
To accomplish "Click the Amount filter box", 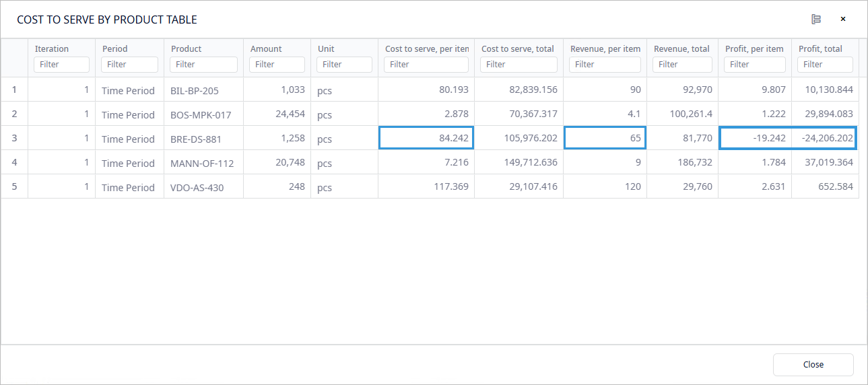I will (x=277, y=65).
